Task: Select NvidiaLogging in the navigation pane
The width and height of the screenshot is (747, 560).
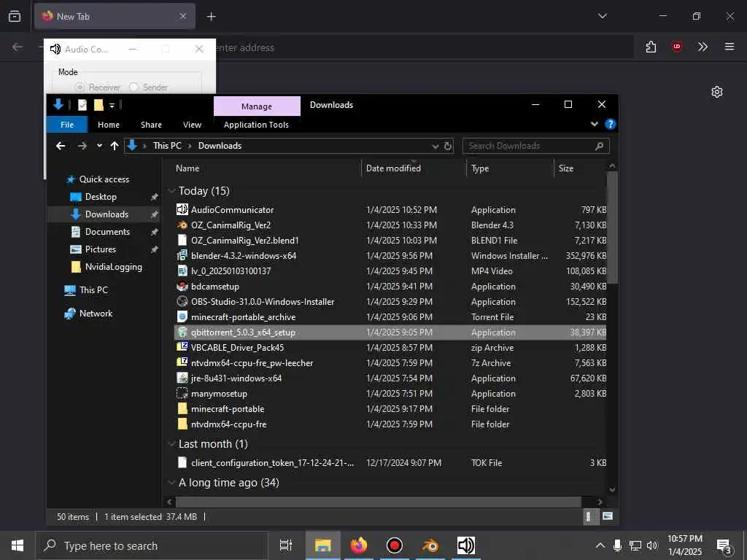Action: [113, 267]
